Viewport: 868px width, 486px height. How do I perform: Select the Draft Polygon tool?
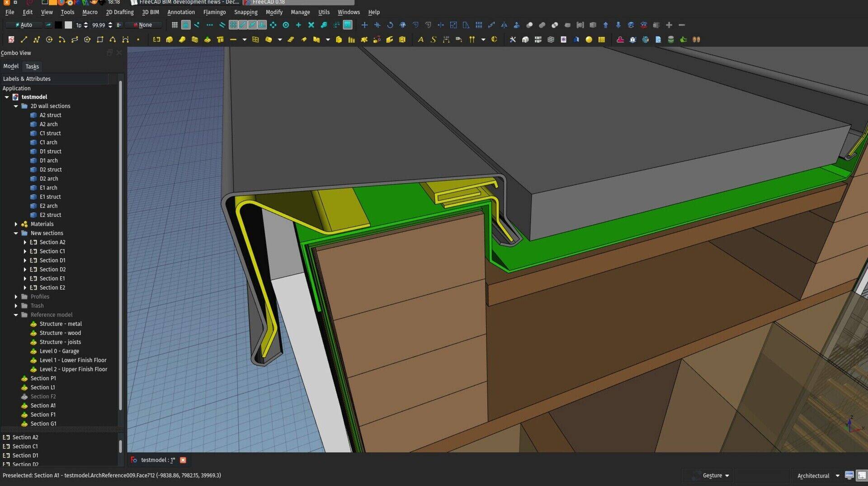(87, 39)
